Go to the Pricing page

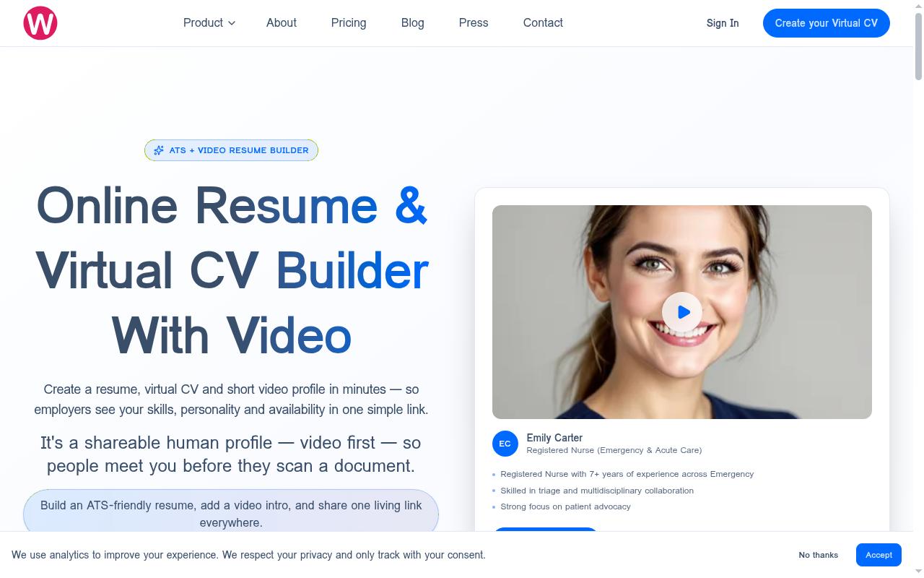pyautogui.click(x=349, y=23)
